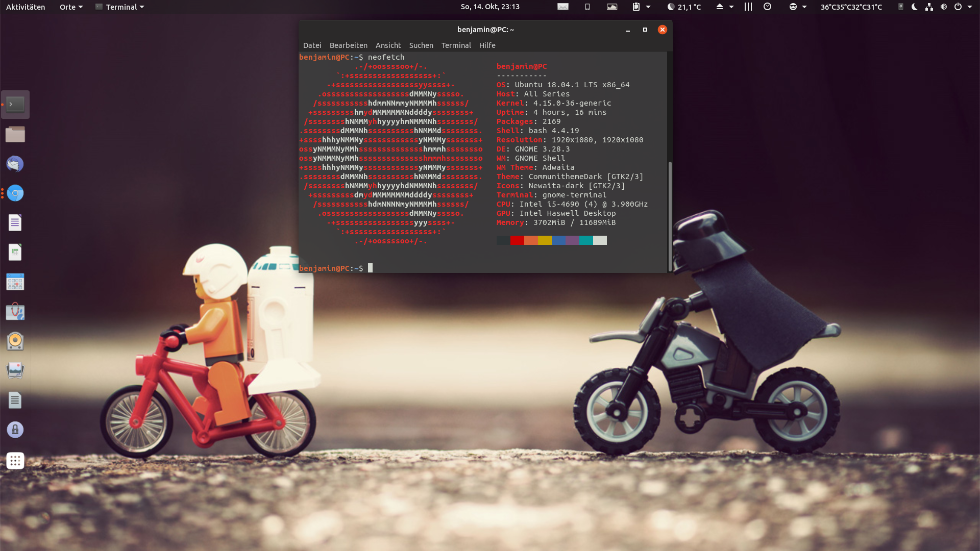980x551 pixels.
Task: Launch Rhythmbox speaker icon in dock
Action: point(15,341)
